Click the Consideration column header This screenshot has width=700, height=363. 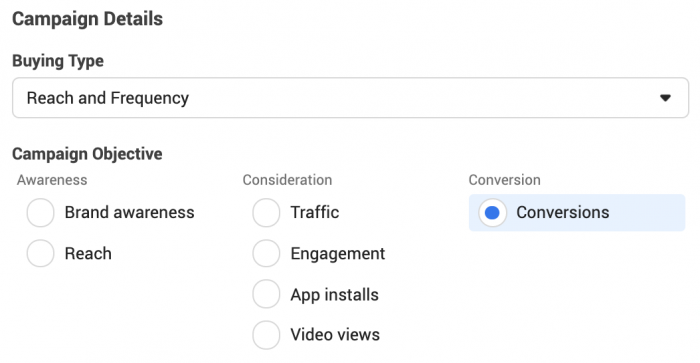pos(287,180)
